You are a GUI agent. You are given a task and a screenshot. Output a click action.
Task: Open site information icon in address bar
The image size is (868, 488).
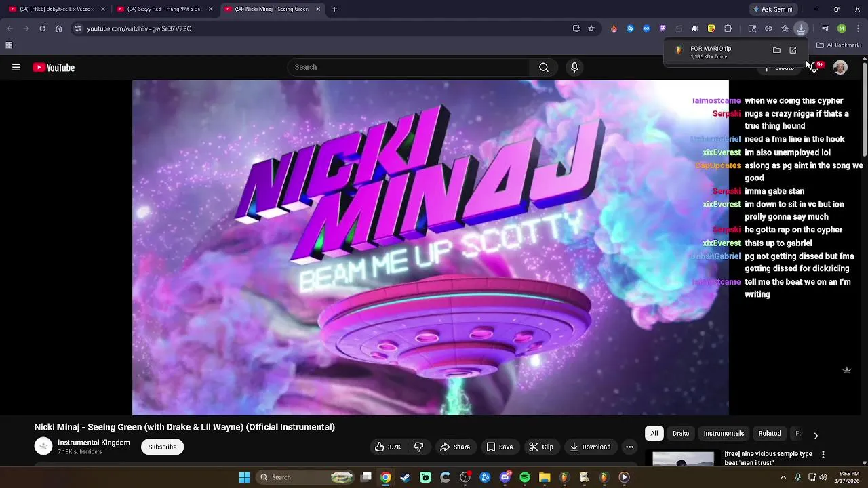click(x=78, y=28)
